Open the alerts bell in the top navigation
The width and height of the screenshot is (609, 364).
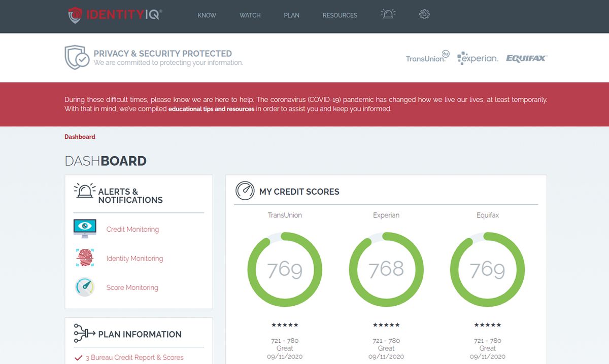pyautogui.click(x=388, y=14)
